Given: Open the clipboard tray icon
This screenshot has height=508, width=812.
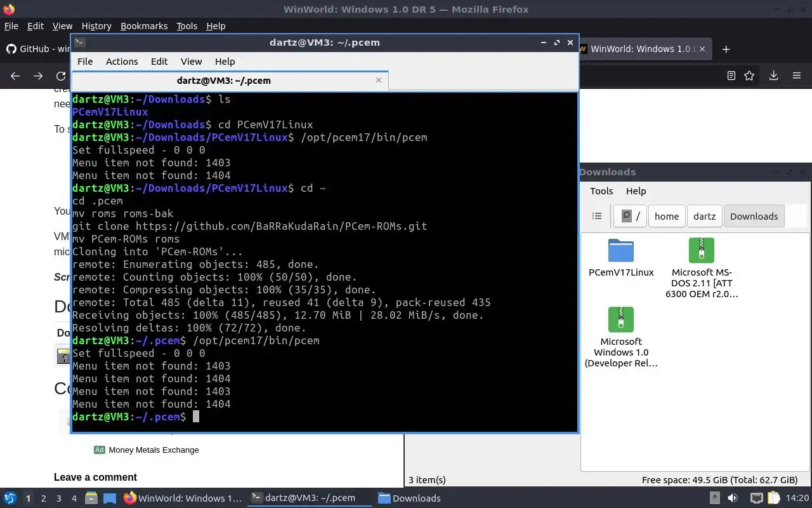Looking at the screenshot, I should (774, 498).
